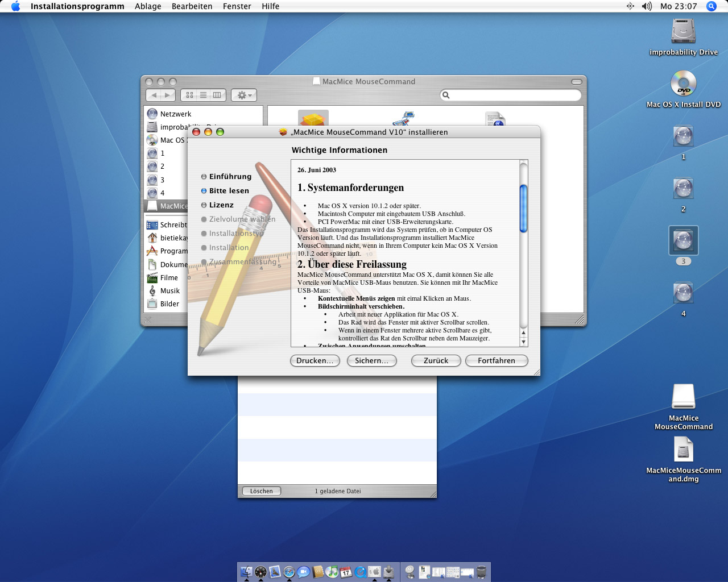This screenshot has width=728, height=582.
Task: Open Address Book from the Dock
Action: pos(318,572)
